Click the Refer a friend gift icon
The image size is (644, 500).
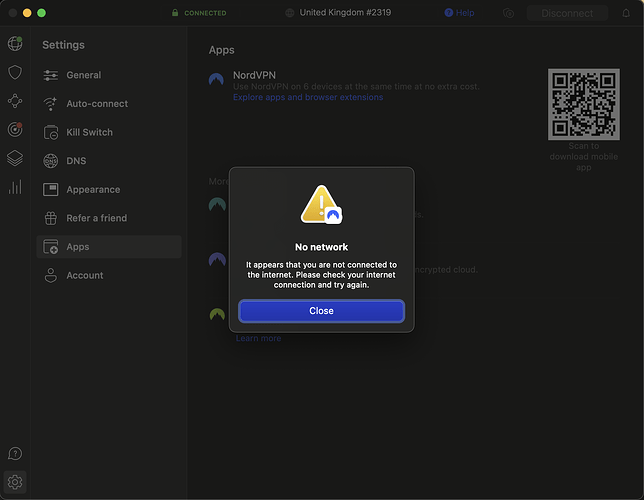coord(51,218)
